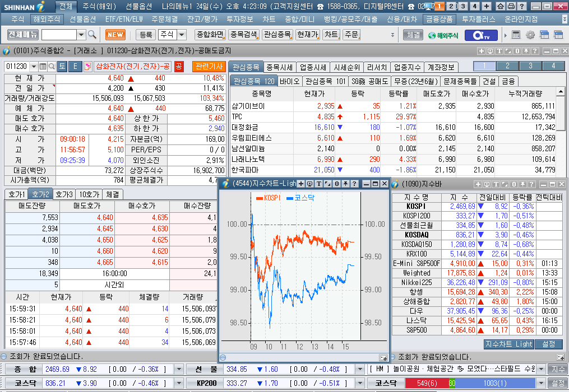
Task: Click tile windows icon at toolbar end
Action: pos(558,35)
